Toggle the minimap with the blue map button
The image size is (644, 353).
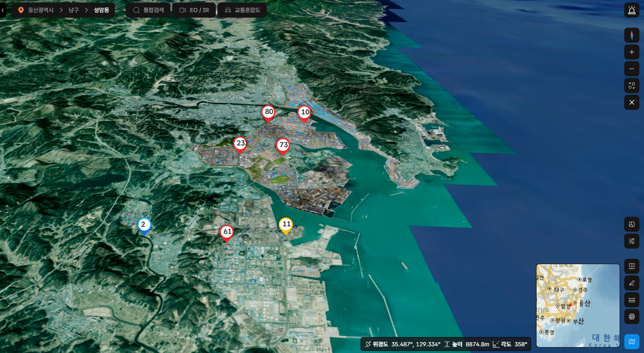631,342
